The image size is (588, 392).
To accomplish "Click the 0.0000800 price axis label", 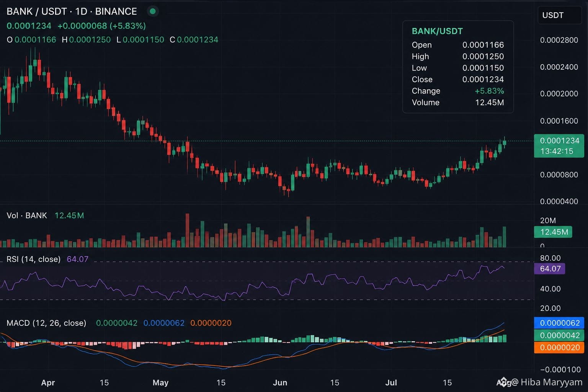I will pyautogui.click(x=559, y=175).
